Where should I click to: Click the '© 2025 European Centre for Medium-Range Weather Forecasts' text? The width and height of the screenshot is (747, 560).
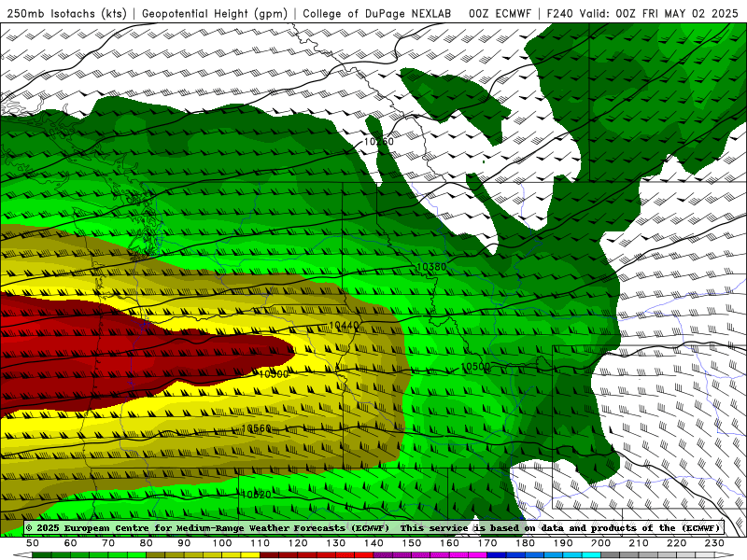207,528
